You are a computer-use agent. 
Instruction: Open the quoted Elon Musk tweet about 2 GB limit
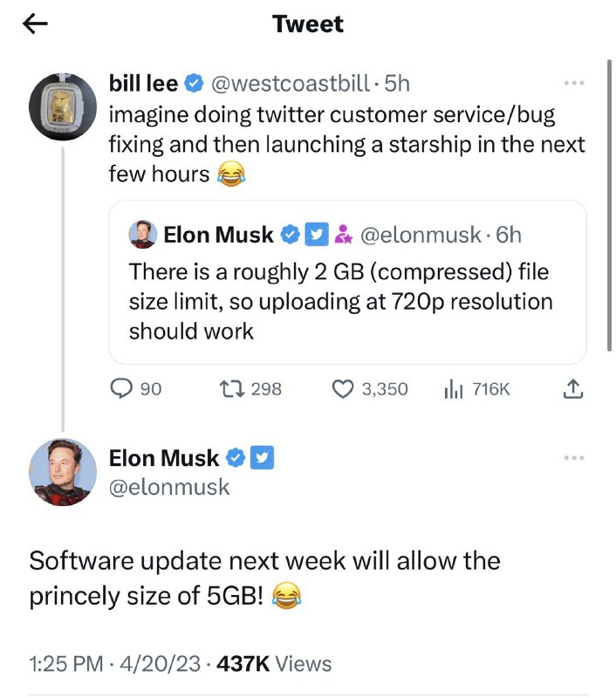(349, 297)
